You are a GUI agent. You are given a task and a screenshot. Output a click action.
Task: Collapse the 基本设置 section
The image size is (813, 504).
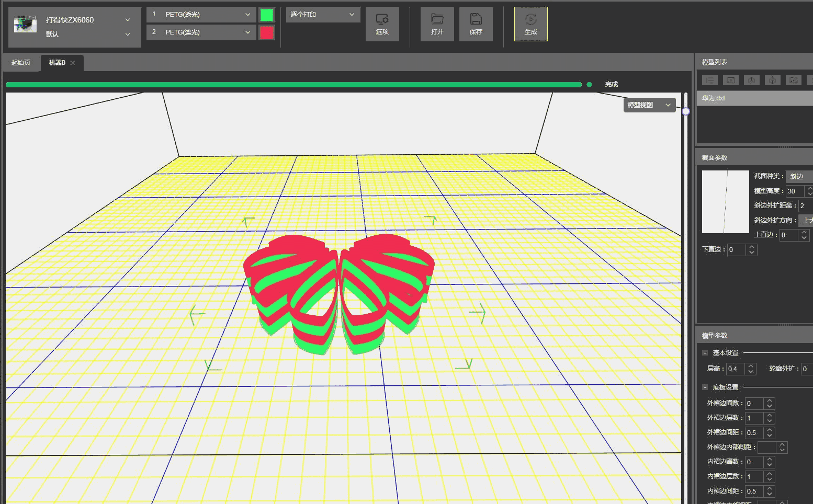705,353
